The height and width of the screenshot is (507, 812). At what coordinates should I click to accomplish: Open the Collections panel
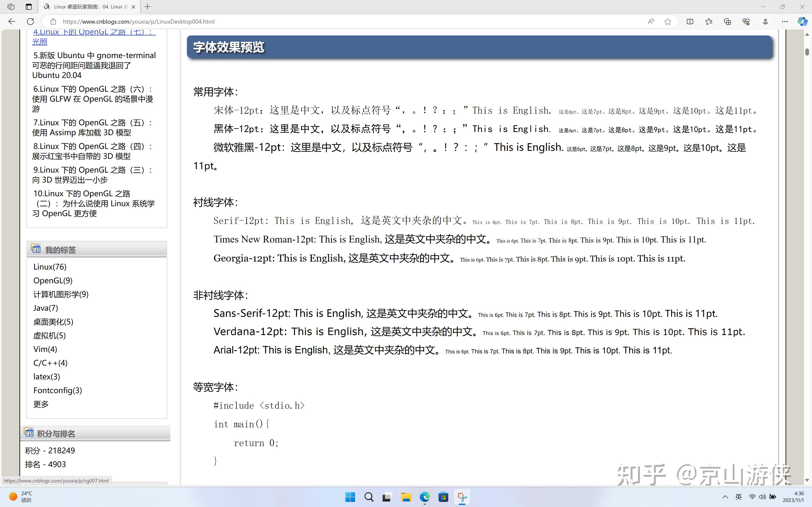tap(727, 22)
